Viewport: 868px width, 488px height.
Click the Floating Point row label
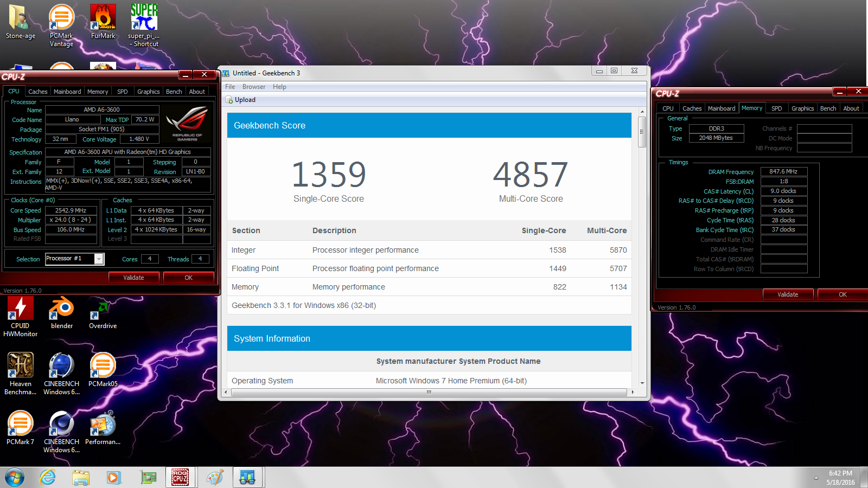pyautogui.click(x=255, y=268)
